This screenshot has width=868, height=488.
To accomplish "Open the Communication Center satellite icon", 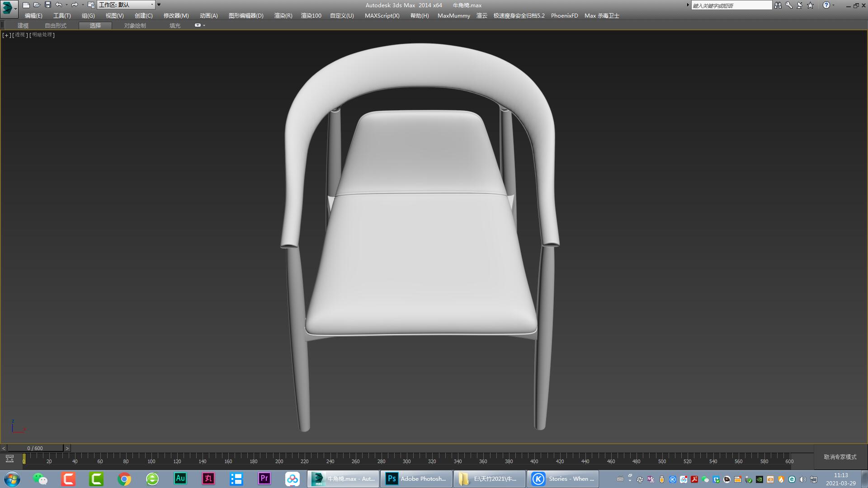I will pos(799,5).
